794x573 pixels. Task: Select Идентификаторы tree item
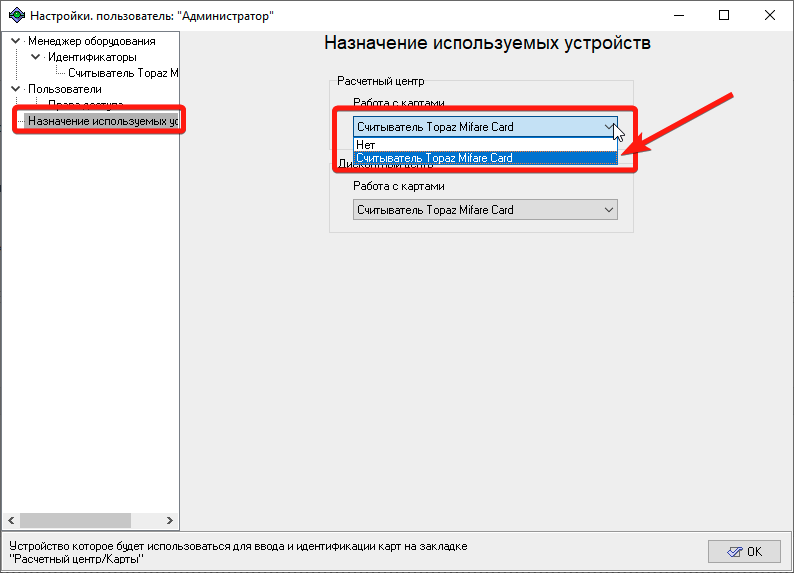pyautogui.click(x=92, y=57)
